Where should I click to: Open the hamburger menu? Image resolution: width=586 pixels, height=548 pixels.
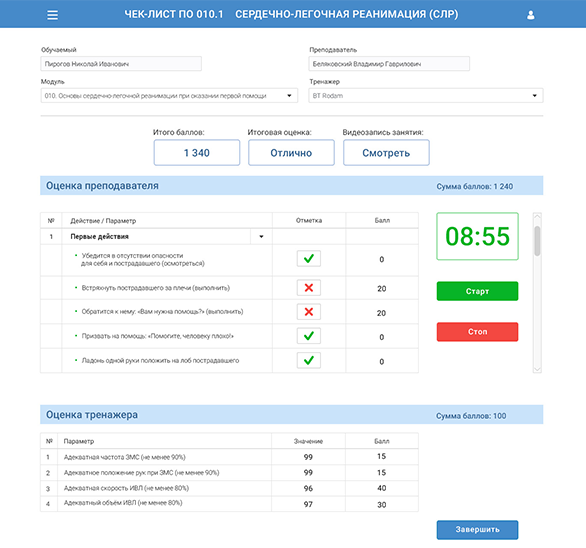coord(52,15)
